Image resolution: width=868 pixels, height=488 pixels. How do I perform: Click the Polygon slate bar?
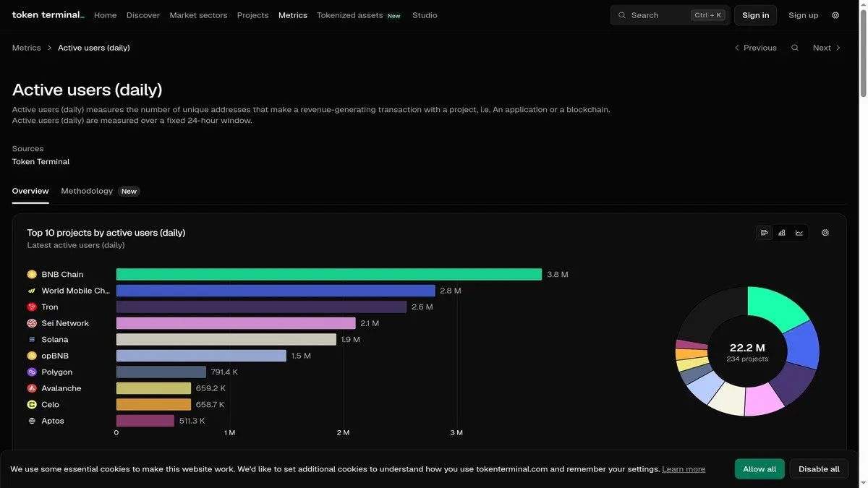pos(161,372)
